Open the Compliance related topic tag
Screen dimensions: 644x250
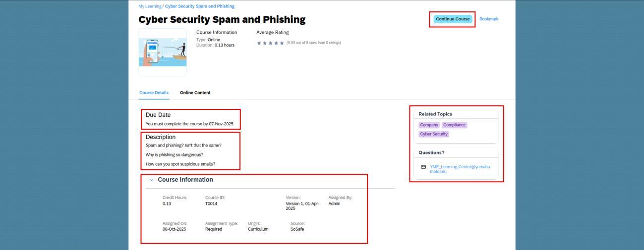coord(454,125)
